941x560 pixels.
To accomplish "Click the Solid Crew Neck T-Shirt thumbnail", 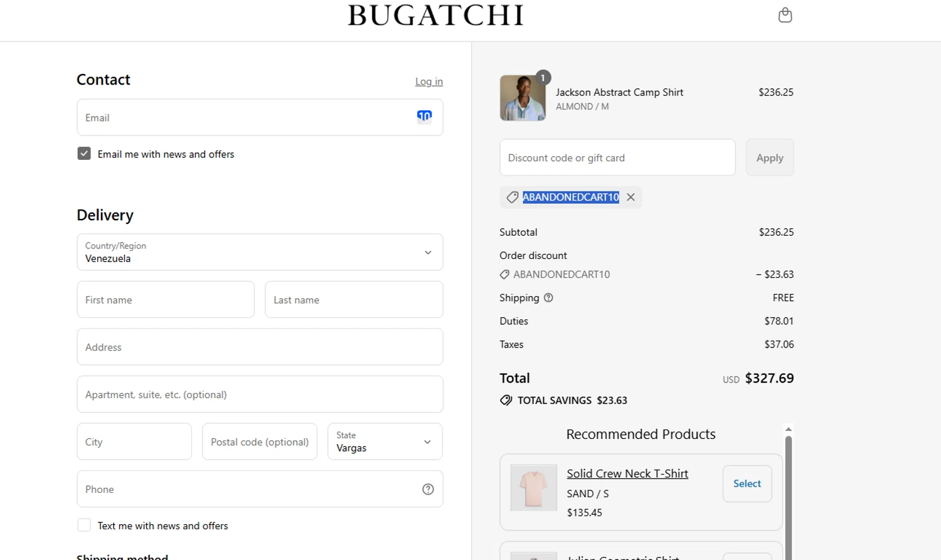I will [534, 488].
